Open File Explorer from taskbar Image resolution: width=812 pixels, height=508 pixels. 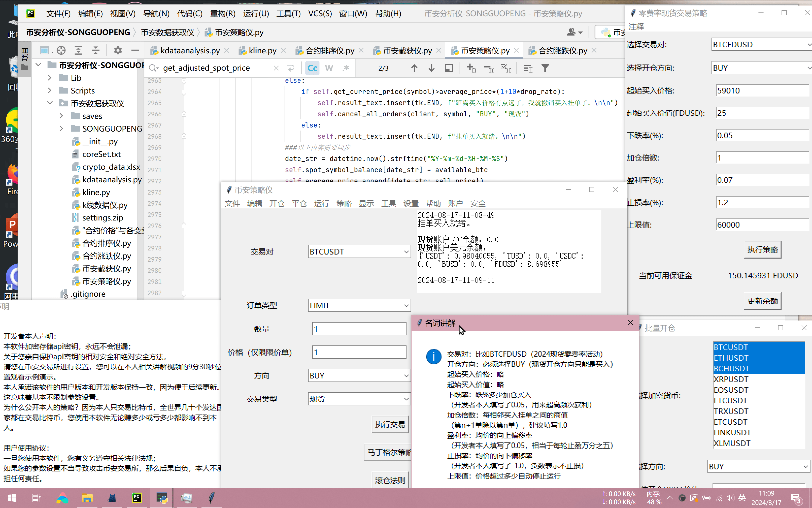pyautogui.click(x=87, y=498)
